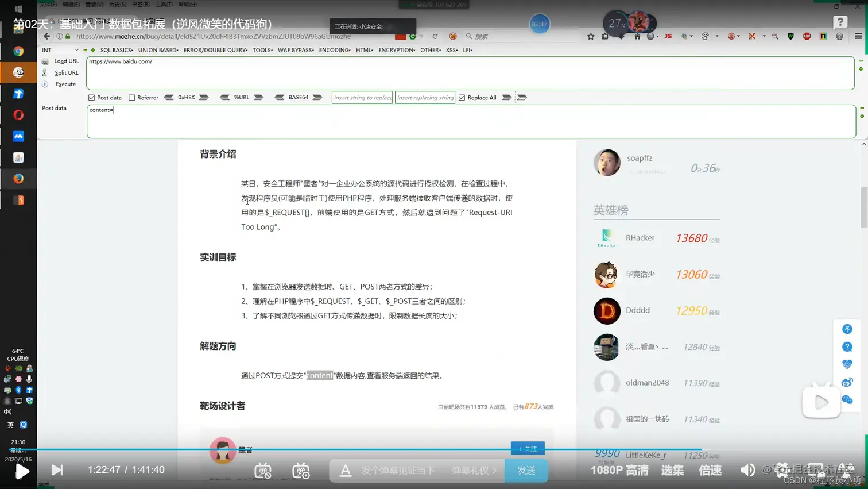Screen dimensions: 868x489
Task: Click the browser back arrow button
Action: click(47, 36)
